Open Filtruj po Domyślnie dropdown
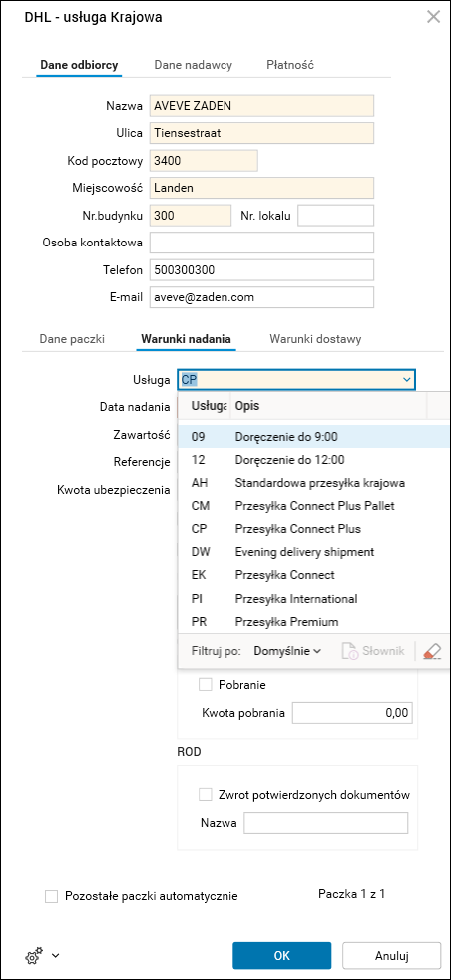The width and height of the screenshot is (451, 980). pyautogui.click(x=287, y=651)
